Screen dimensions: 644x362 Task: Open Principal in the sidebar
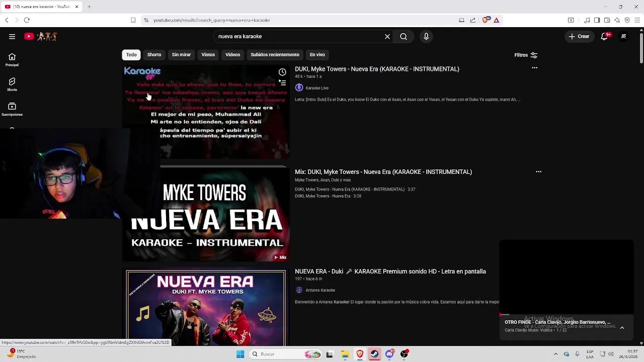coord(12,60)
